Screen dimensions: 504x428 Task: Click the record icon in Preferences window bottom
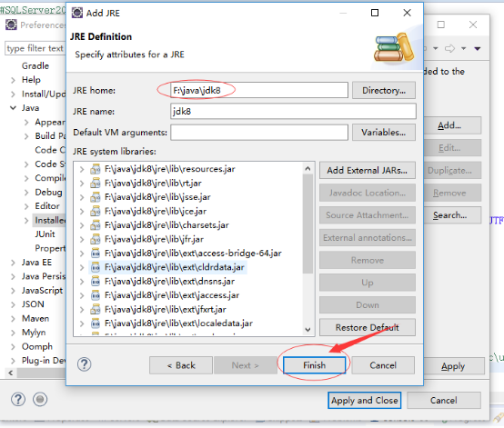40,400
